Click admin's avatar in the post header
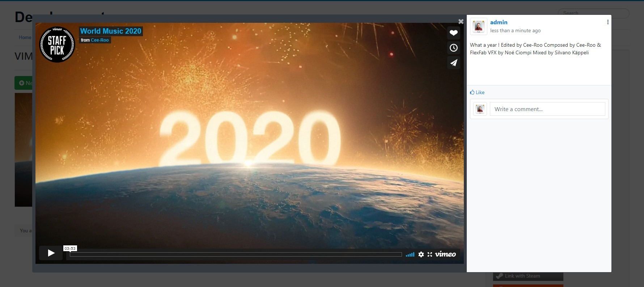This screenshot has height=287, width=644. click(x=479, y=26)
